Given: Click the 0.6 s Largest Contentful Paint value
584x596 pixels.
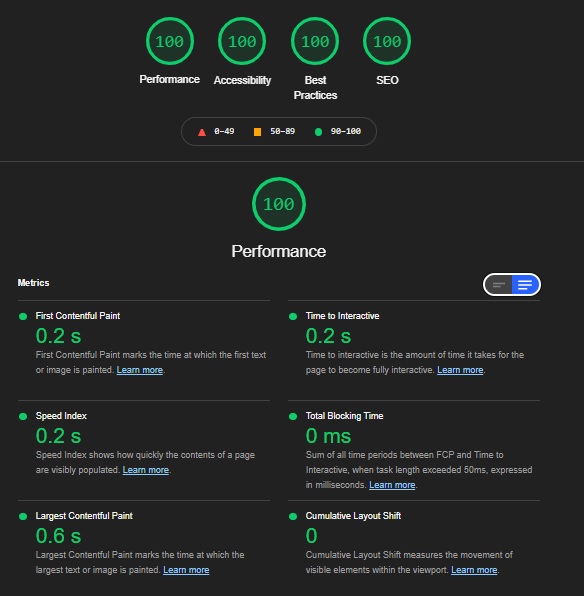Looking at the screenshot, I should (59, 536).
